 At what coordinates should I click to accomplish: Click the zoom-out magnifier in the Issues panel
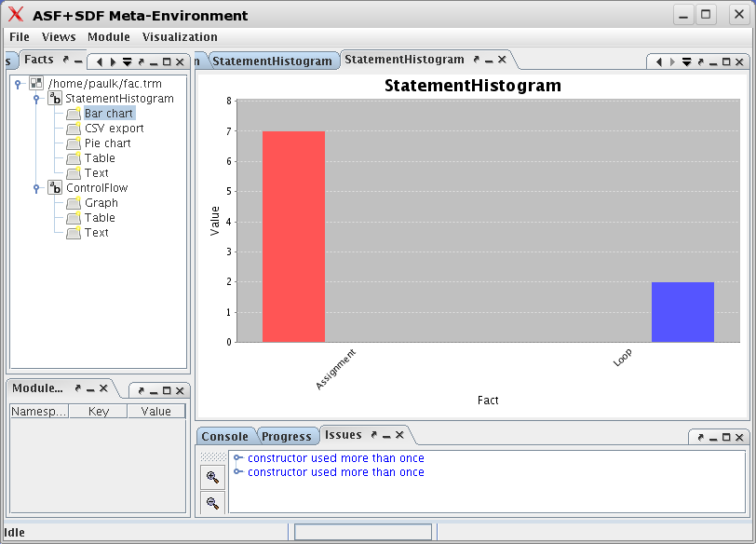coord(211,502)
